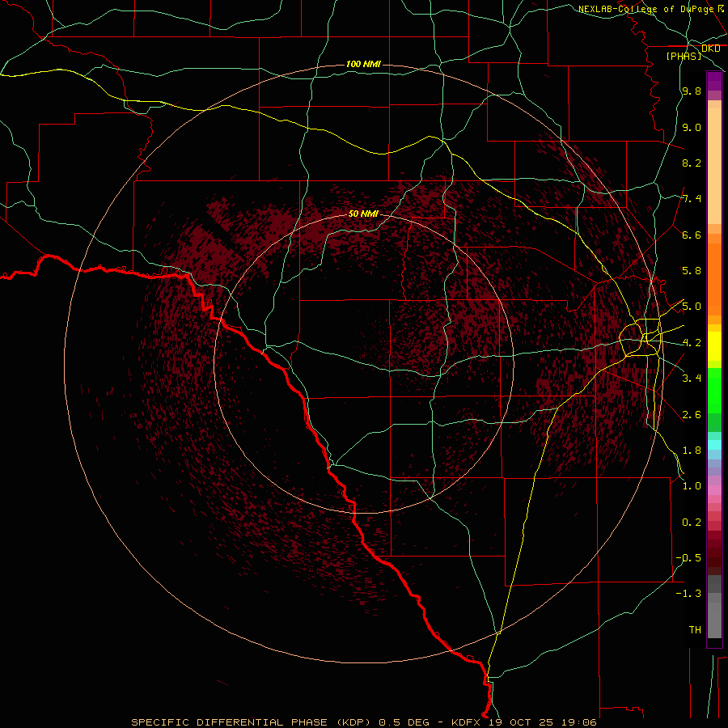
Task: Click the light peach segment of legend
Action: pos(714,166)
